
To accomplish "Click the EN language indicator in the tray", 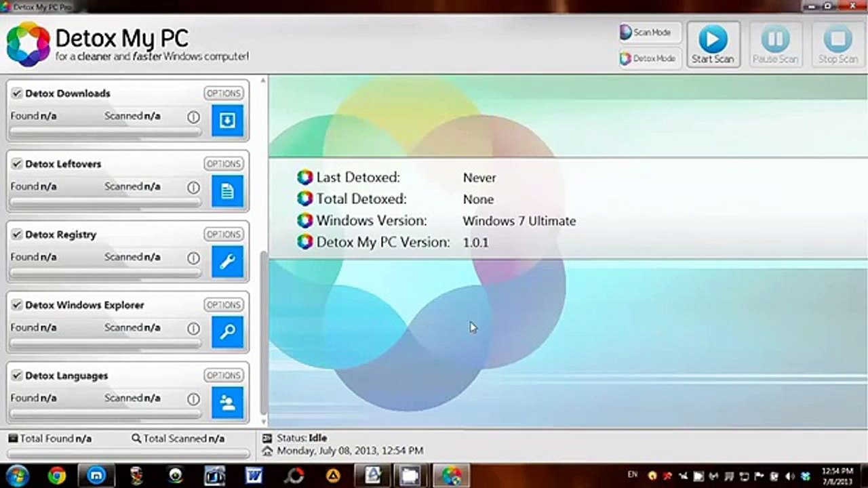I will [x=633, y=474].
